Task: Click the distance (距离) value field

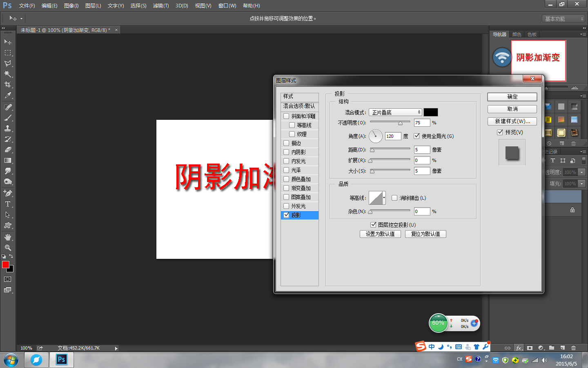Action: (x=422, y=150)
